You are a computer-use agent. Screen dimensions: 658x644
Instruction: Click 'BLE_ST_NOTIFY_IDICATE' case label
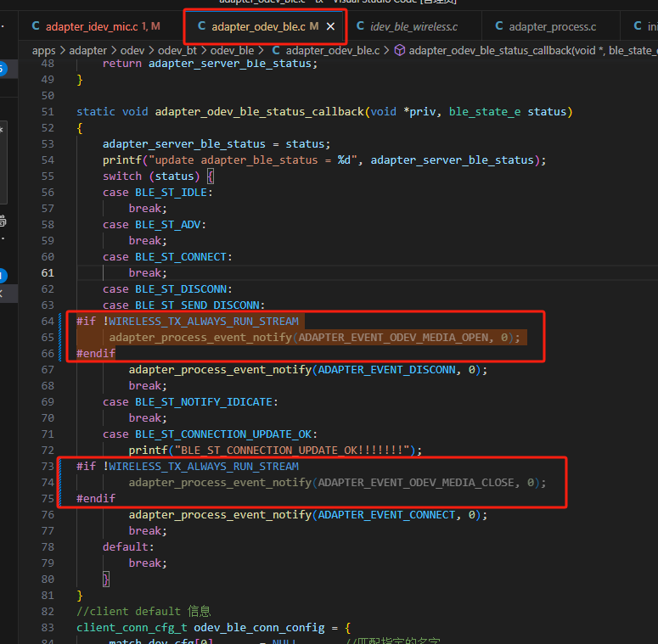(204, 402)
